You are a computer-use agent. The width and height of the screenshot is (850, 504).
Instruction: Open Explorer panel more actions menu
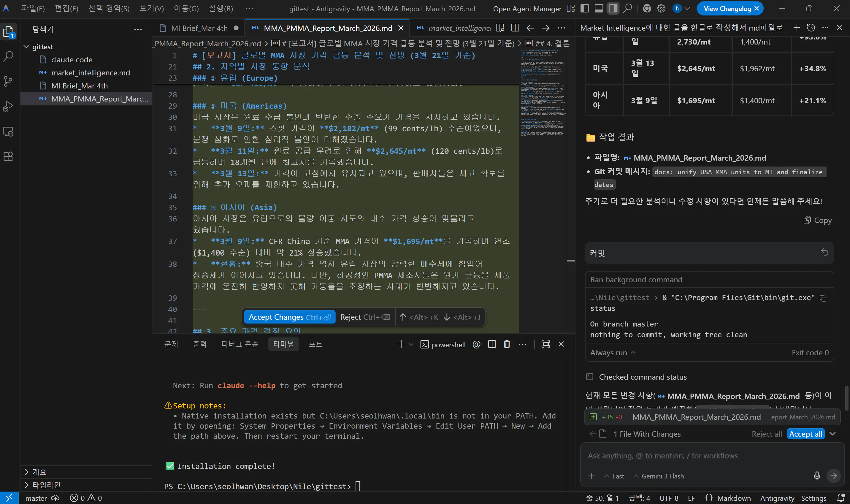[138, 29]
